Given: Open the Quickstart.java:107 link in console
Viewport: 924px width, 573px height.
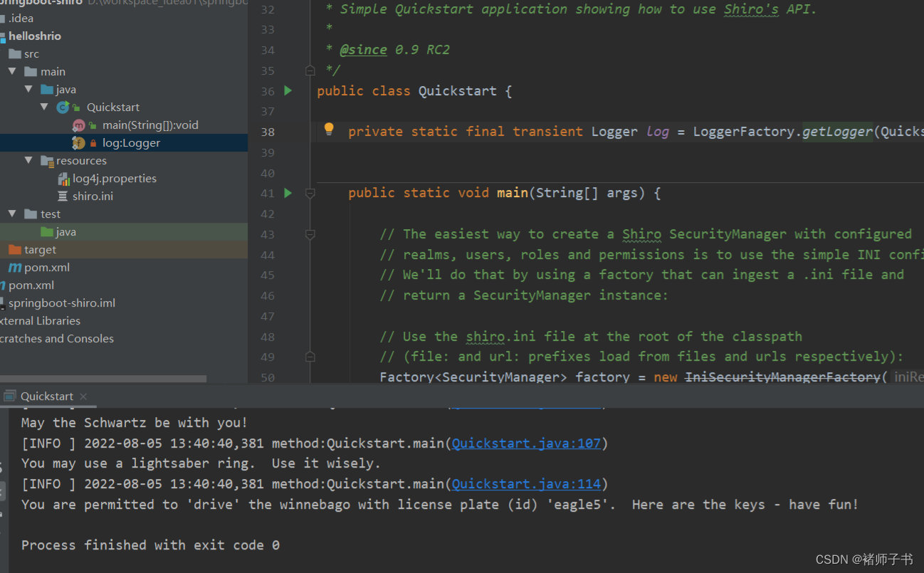Looking at the screenshot, I should (x=527, y=443).
